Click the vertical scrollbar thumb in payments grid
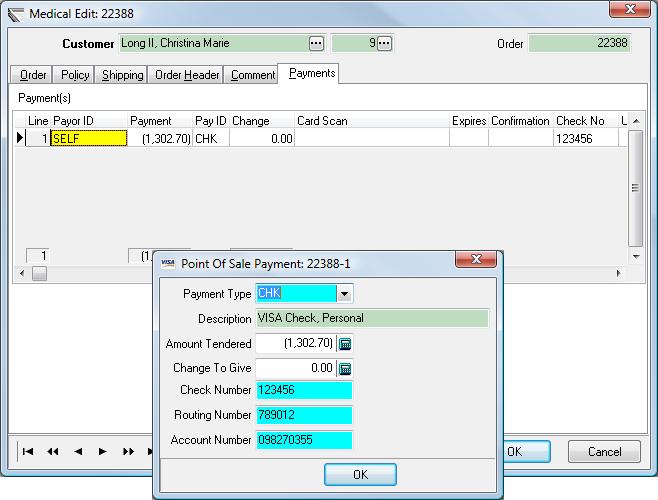Viewport: 658px width, 500px height. coord(636,188)
